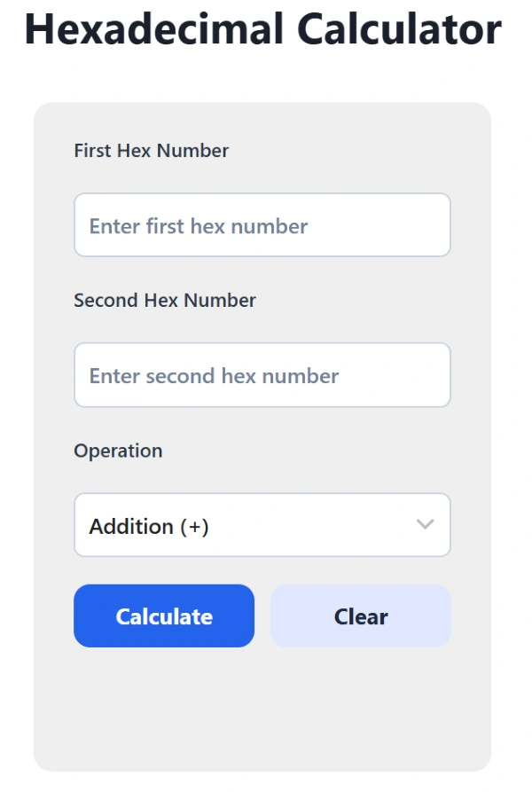Select the Enter second hex number box
The image size is (532, 792).
click(x=262, y=375)
